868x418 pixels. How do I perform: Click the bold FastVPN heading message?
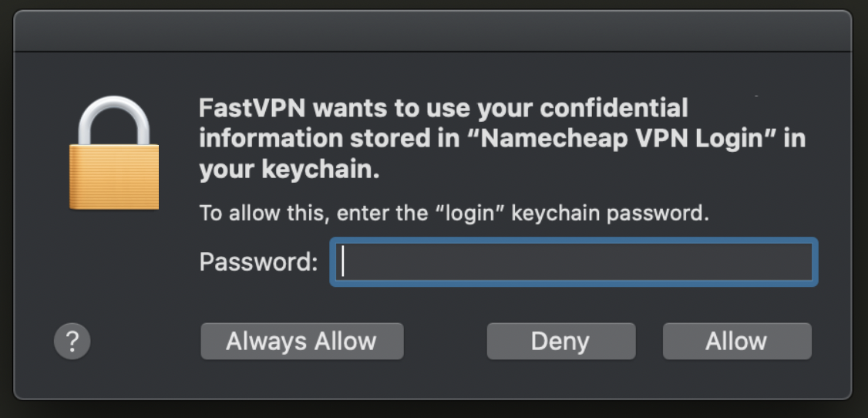tap(502, 138)
